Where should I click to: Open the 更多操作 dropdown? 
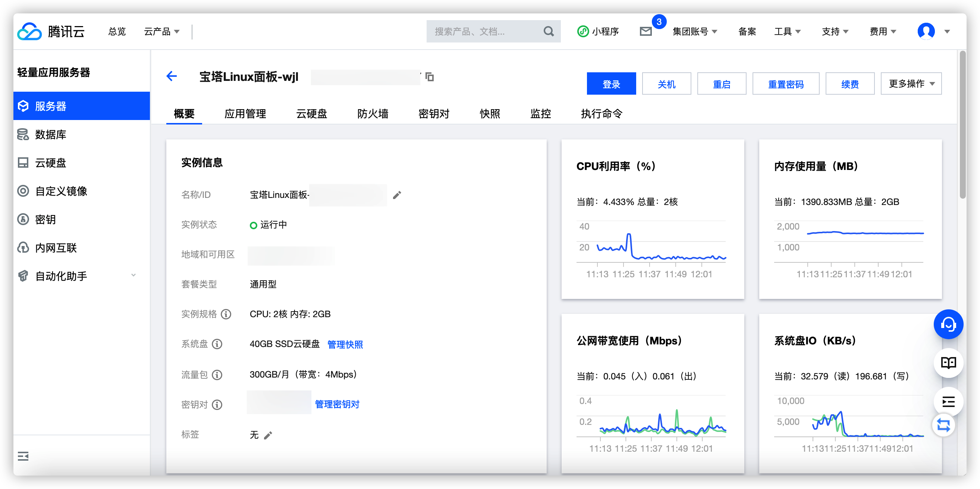coord(911,83)
